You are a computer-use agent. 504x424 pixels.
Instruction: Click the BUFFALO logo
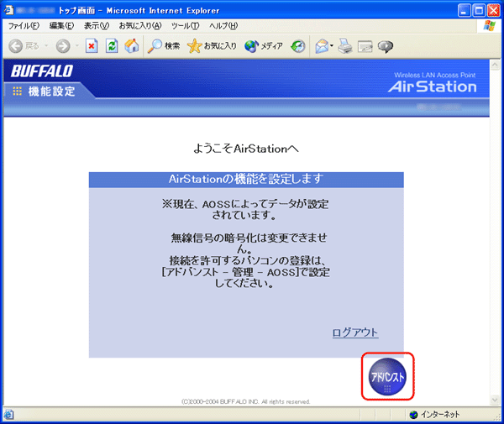pos(42,71)
